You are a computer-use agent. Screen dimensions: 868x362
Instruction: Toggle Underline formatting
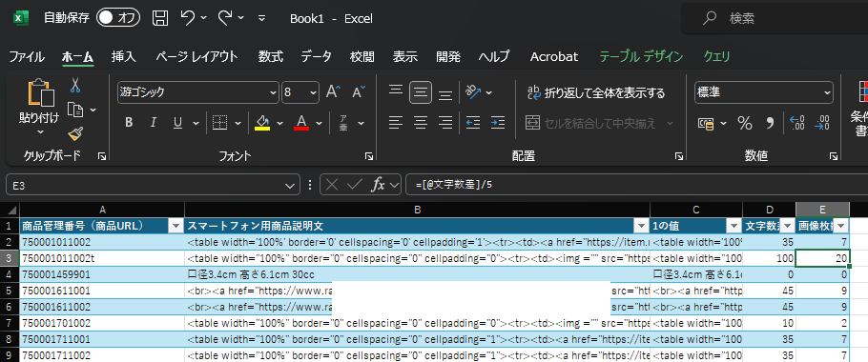click(x=177, y=123)
